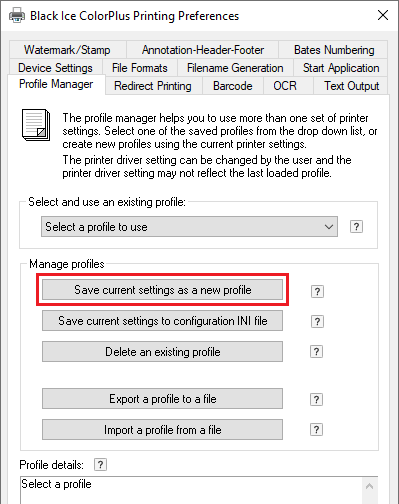This screenshot has height=504, width=399.
Task: Open the Bates Numbering tab
Action: pyautogui.click(x=333, y=50)
